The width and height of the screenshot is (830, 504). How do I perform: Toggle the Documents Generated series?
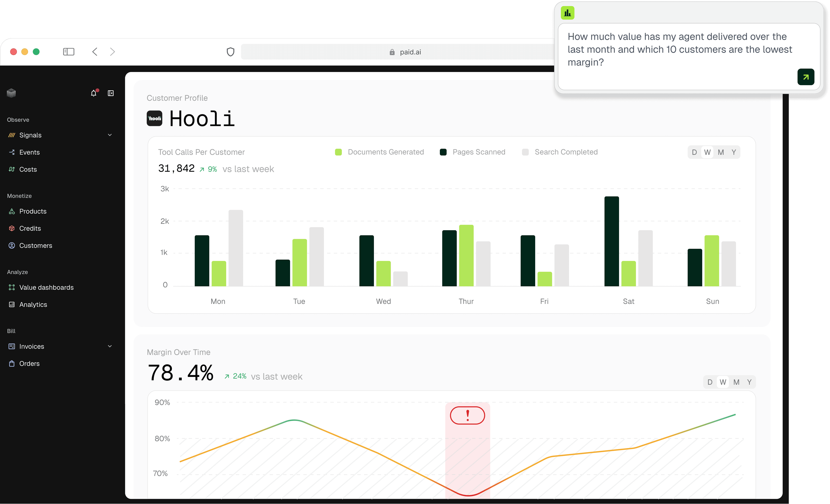click(x=379, y=152)
